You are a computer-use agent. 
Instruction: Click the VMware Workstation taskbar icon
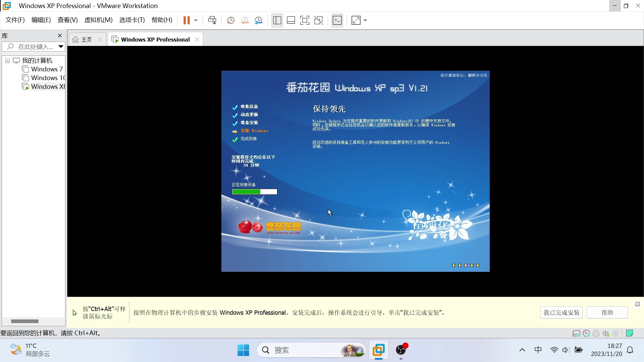tap(379, 350)
